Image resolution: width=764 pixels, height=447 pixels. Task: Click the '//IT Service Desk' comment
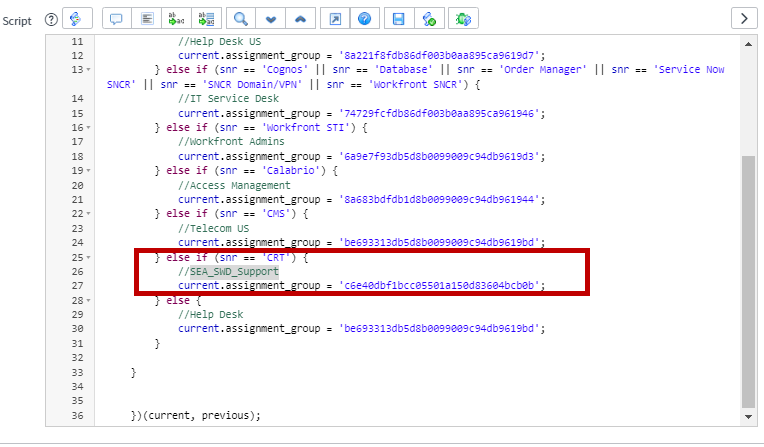pos(228,98)
